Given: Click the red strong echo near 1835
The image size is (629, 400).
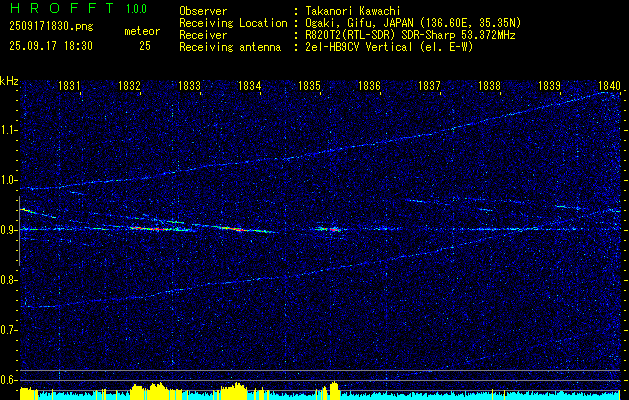Looking at the screenshot, I should (335, 230).
